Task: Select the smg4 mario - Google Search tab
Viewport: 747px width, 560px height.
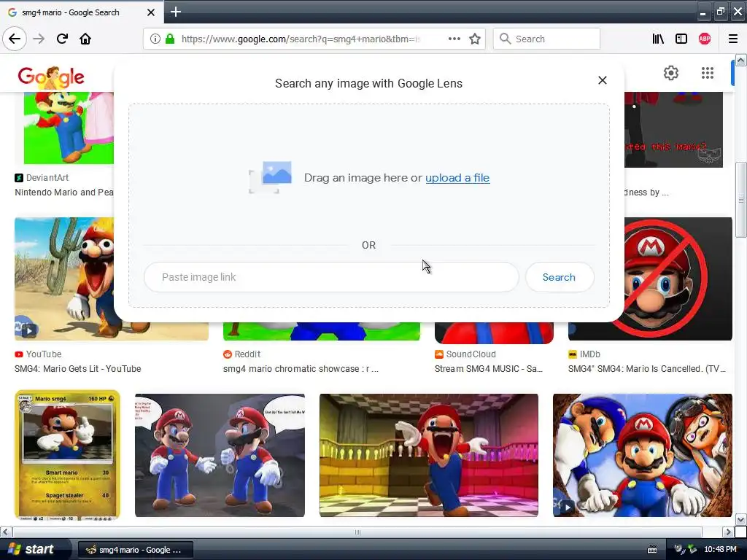Action: 81,12
